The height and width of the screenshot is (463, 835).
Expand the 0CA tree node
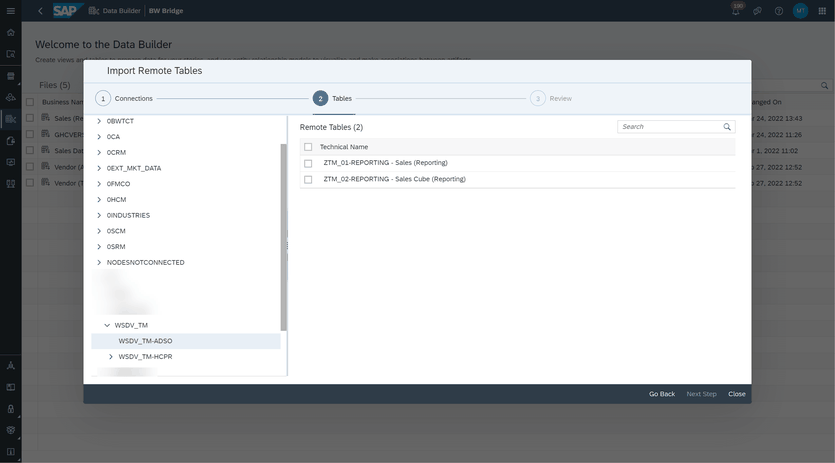(x=99, y=137)
